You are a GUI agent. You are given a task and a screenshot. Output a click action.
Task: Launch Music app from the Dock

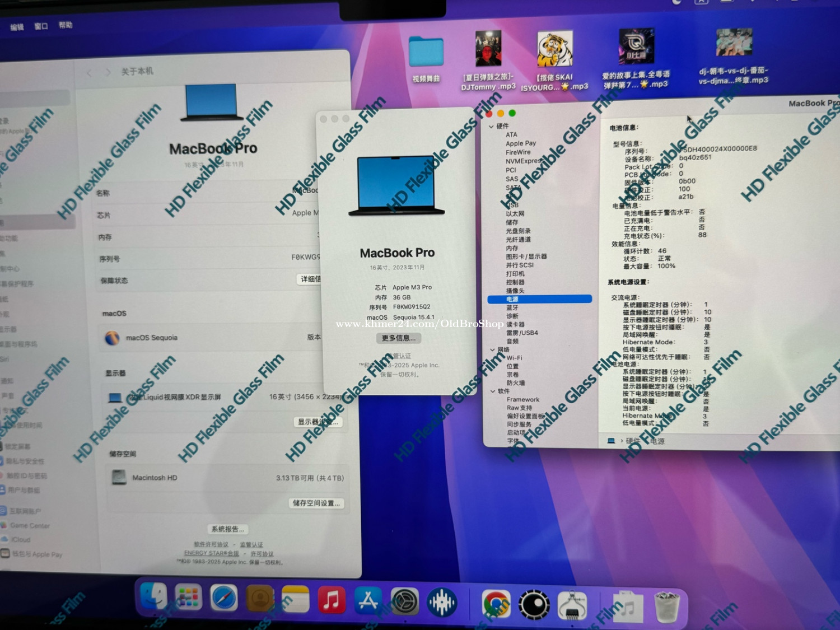[332, 600]
